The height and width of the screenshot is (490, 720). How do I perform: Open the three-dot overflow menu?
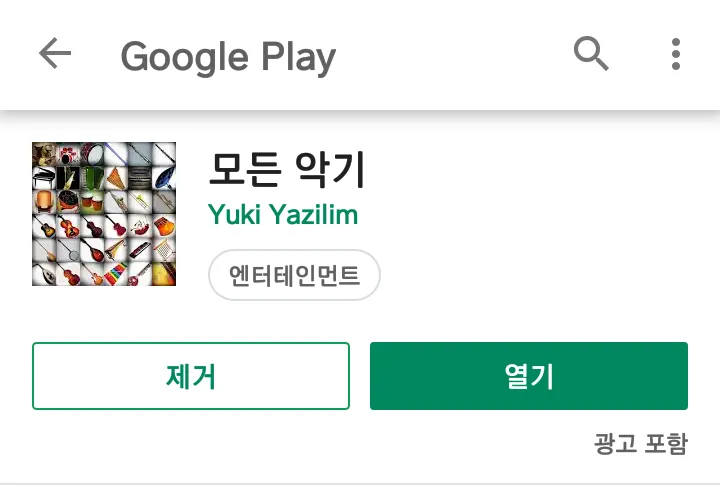[x=675, y=54]
